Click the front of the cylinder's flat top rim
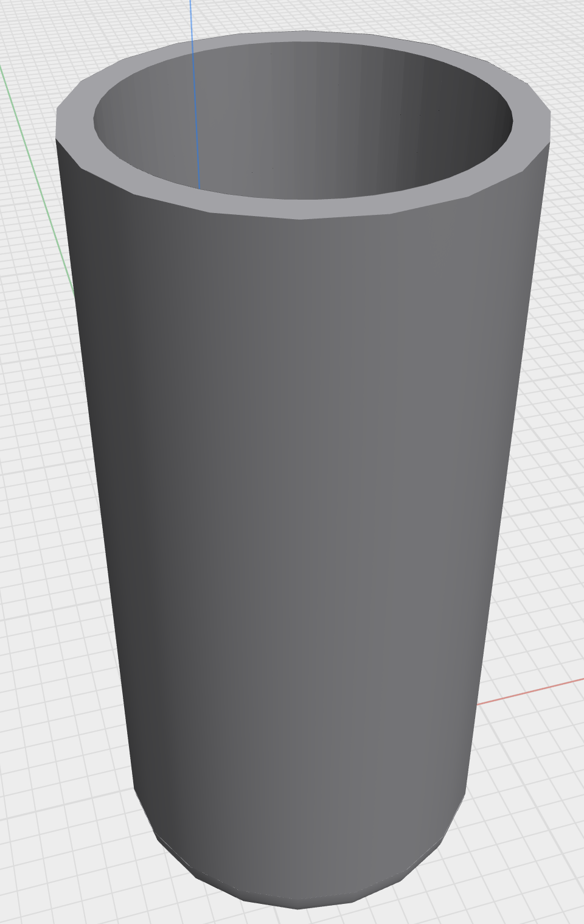Image resolution: width=584 pixels, height=924 pixels. [x=298, y=209]
